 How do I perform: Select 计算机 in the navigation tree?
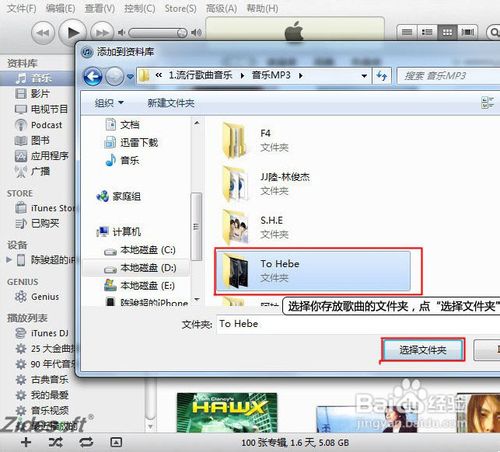tap(119, 232)
